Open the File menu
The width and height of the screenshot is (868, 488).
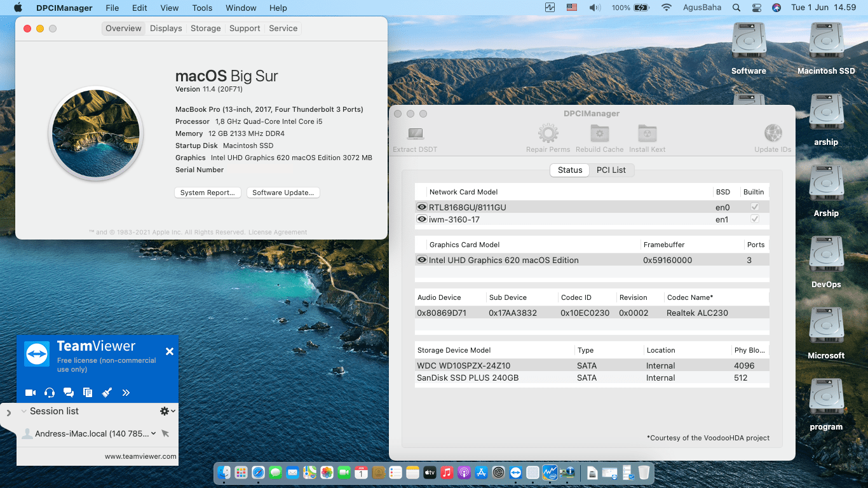click(112, 8)
